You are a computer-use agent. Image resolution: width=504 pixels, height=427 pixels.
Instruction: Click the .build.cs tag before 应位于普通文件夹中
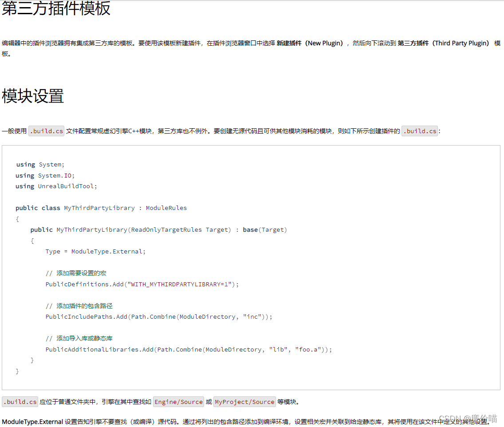[x=20, y=402]
